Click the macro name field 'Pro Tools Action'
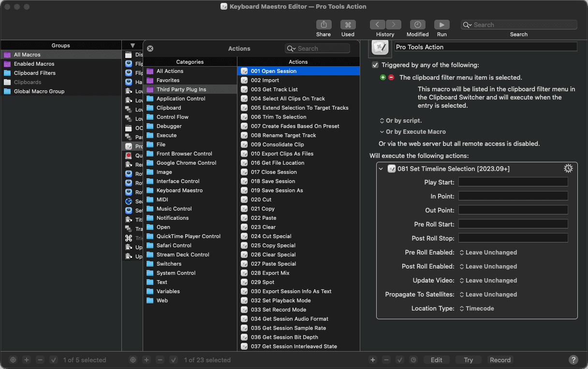The width and height of the screenshot is (588, 369). pos(486,47)
